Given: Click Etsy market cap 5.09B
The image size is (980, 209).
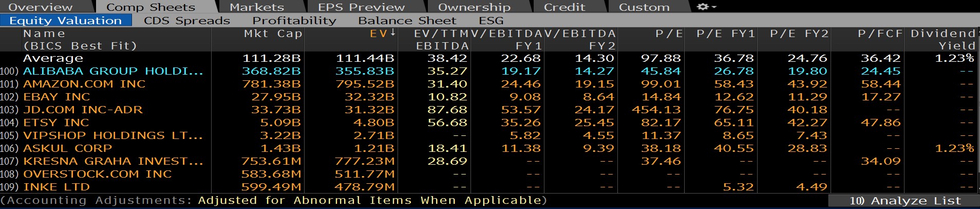Looking at the screenshot, I should point(281,123).
